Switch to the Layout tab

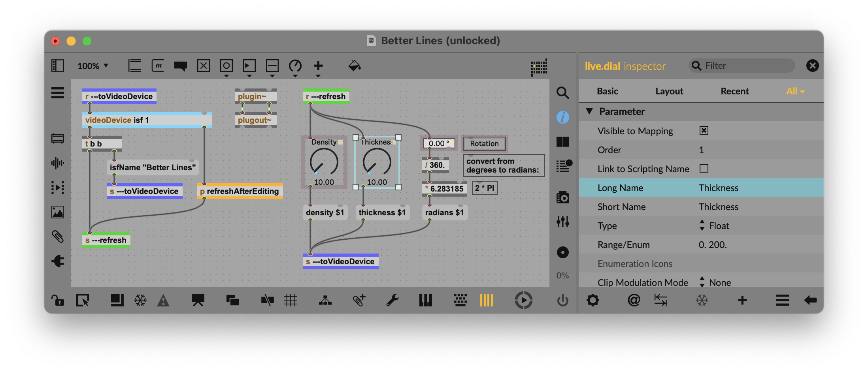click(x=669, y=91)
